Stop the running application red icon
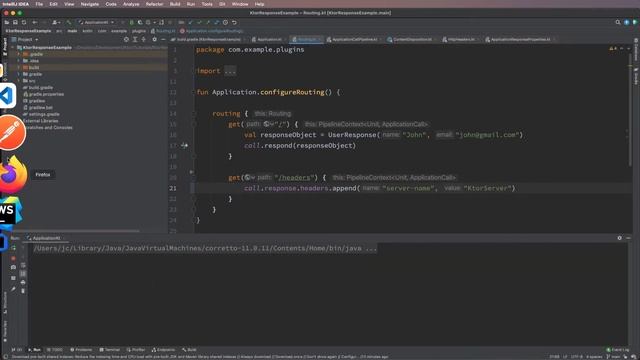Image resolution: width=640 pixels, height=360 pixels. (13, 258)
